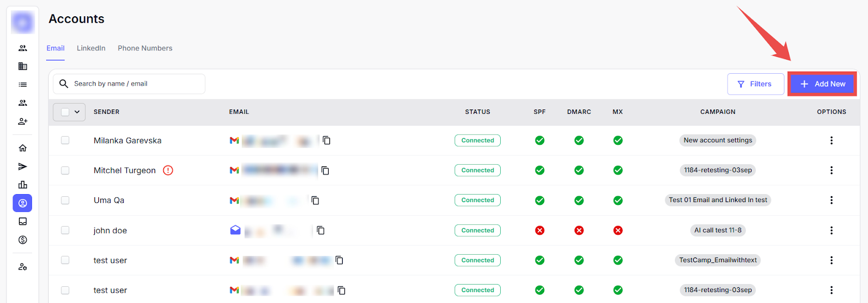Select the Milanka Garevska row checkbox
The image size is (868, 303).
point(65,140)
